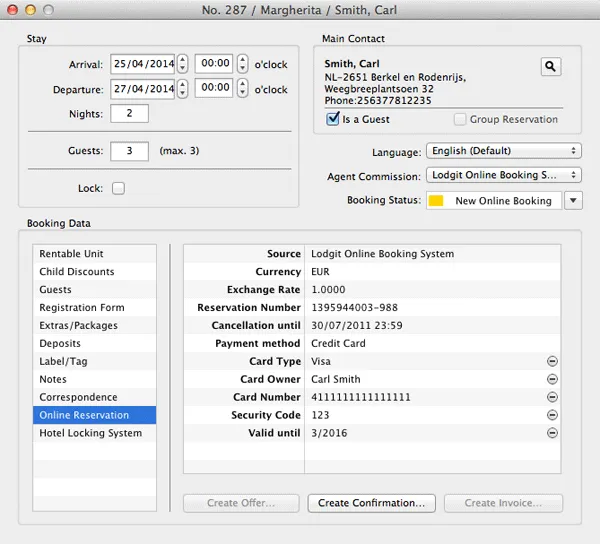Open the Agent Commission dropdown
This screenshot has height=544, width=600.
[x=504, y=175]
